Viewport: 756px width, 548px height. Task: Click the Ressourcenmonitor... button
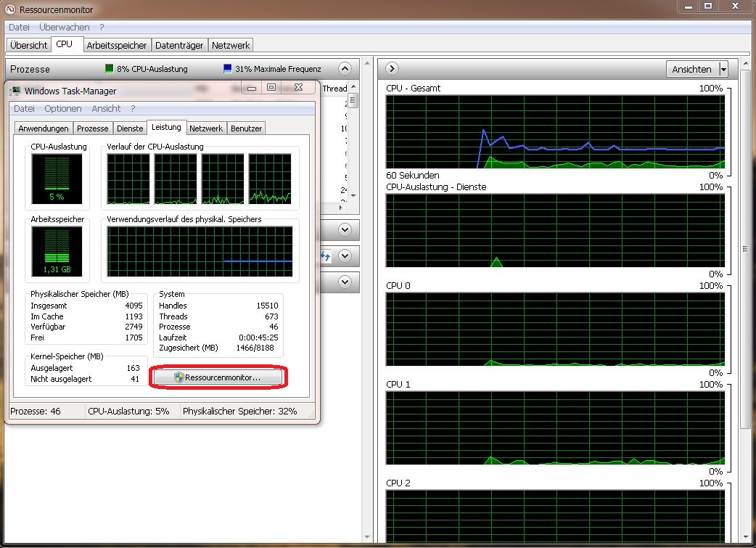coord(218,377)
